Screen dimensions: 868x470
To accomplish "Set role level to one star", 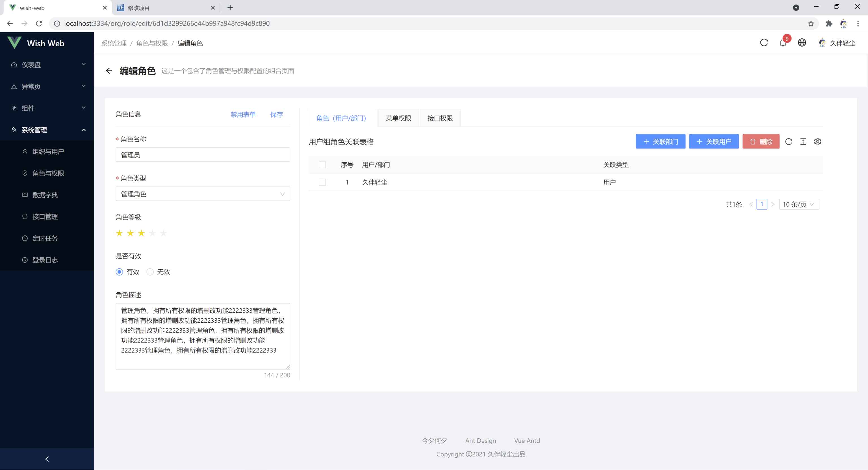I will 119,233.
